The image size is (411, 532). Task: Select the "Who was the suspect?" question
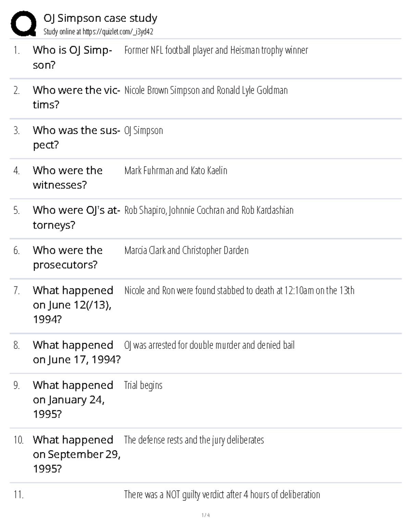point(76,137)
